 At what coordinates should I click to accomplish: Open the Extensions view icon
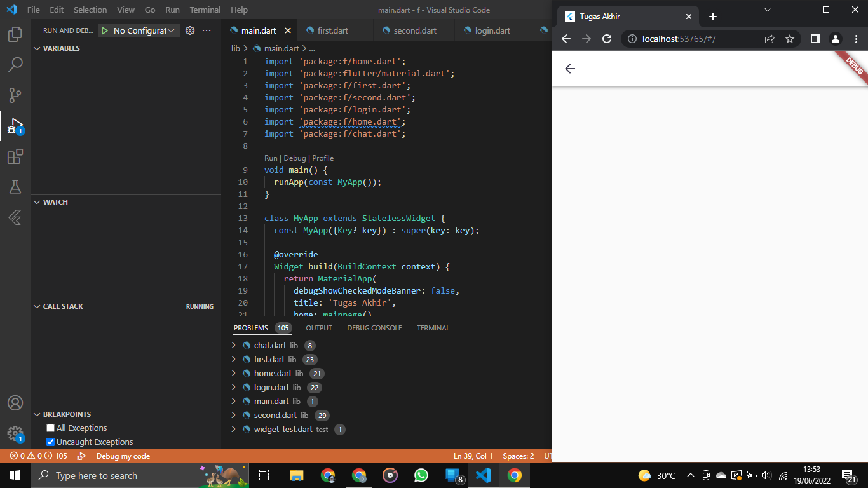coord(15,156)
